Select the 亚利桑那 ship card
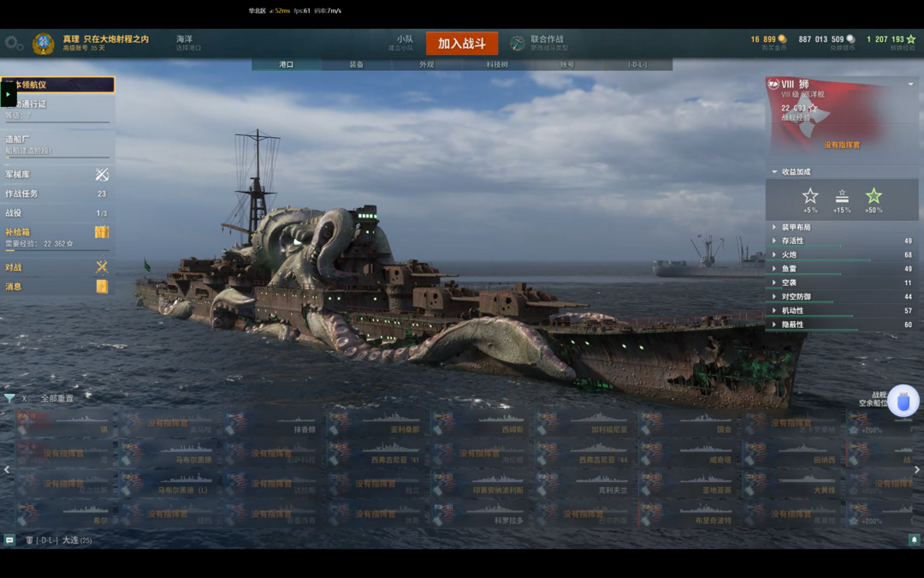The height and width of the screenshot is (578, 924). point(376,423)
